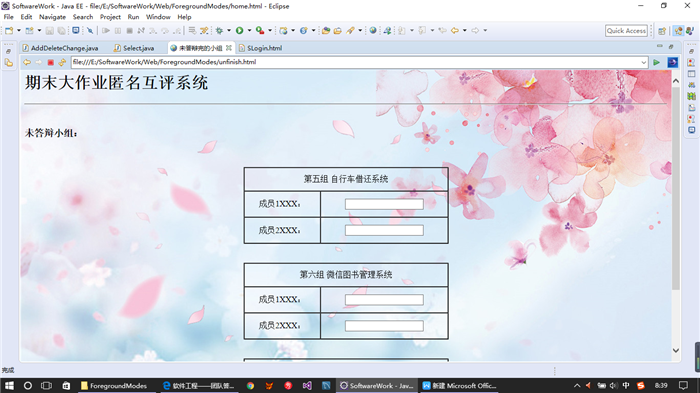Click the Quick Access search box
Screen dimensions: 700x393
[x=626, y=30]
